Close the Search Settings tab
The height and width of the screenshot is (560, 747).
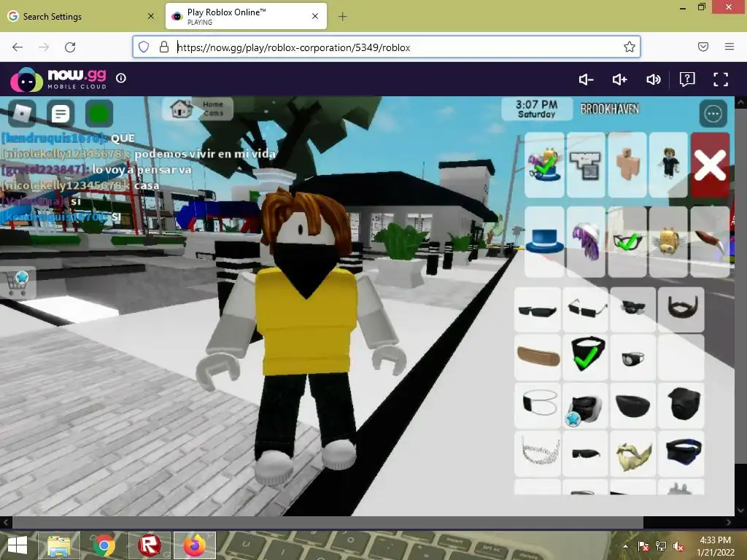click(151, 17)
